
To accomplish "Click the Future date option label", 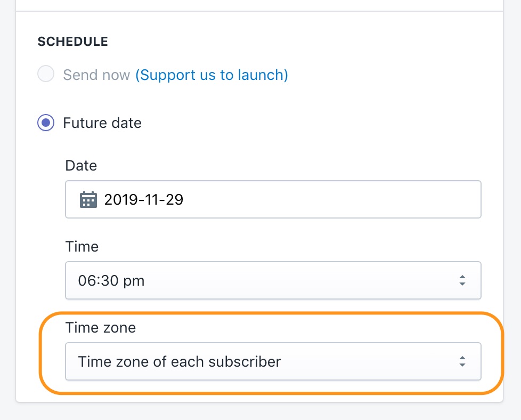I will point(102,123).
